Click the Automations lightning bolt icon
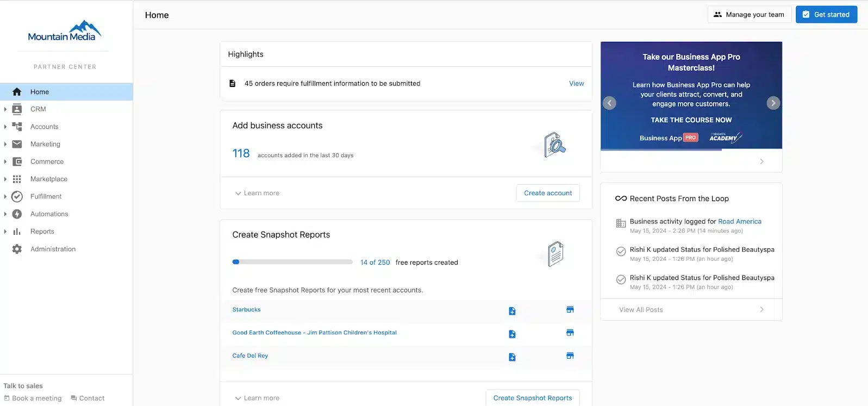Screen dimensions: 868x406 (x=17, y=214)
